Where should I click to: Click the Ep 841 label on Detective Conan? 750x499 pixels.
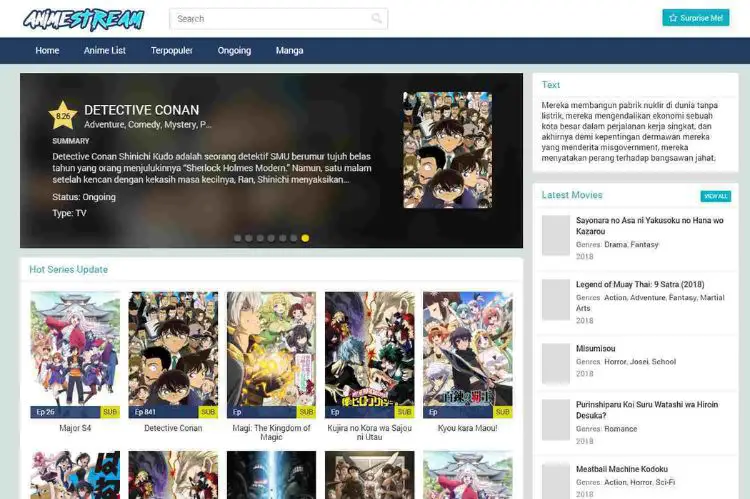145,412
